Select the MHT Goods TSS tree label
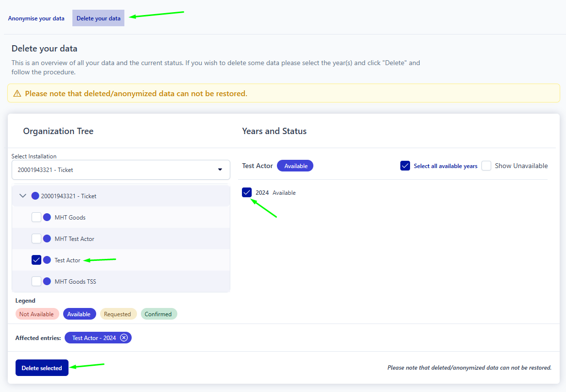Image resolution: width=566 pixels, height=392 pixels. [x=75, y=281]
